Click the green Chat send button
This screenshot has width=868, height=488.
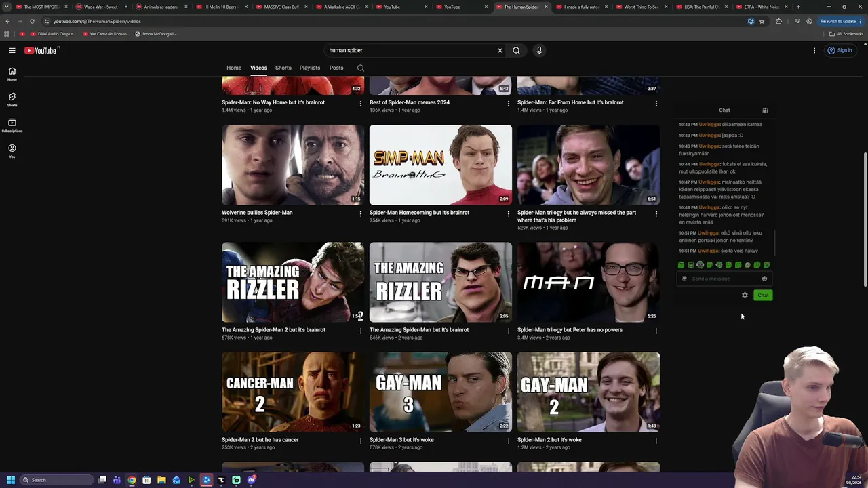[x=763, y=296]
